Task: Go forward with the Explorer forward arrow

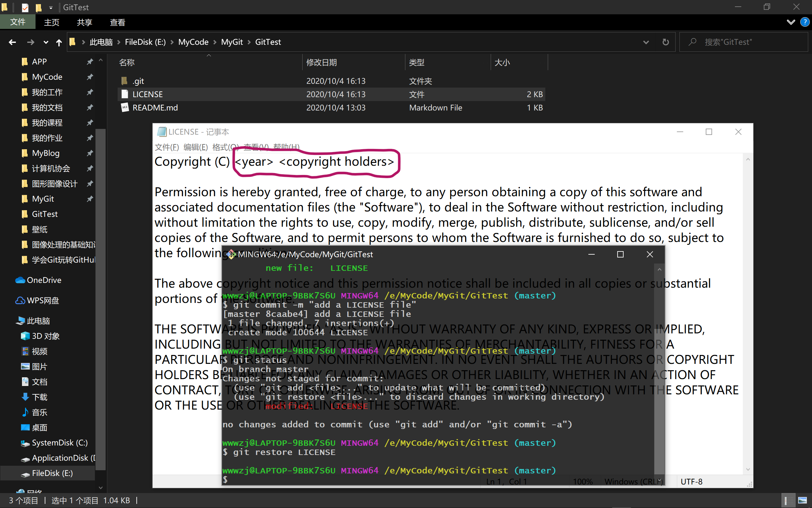Action: click(x=30, y=42)
